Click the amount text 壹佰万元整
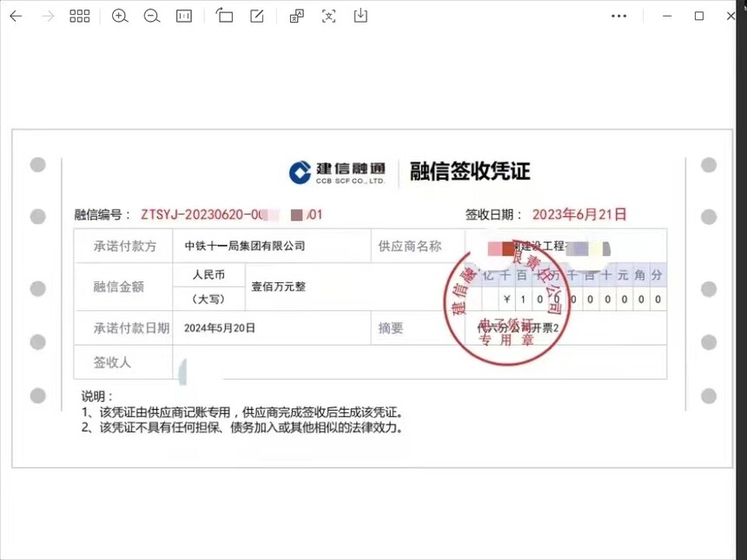This screenshot has height=560, width=747. pos(278,287)
